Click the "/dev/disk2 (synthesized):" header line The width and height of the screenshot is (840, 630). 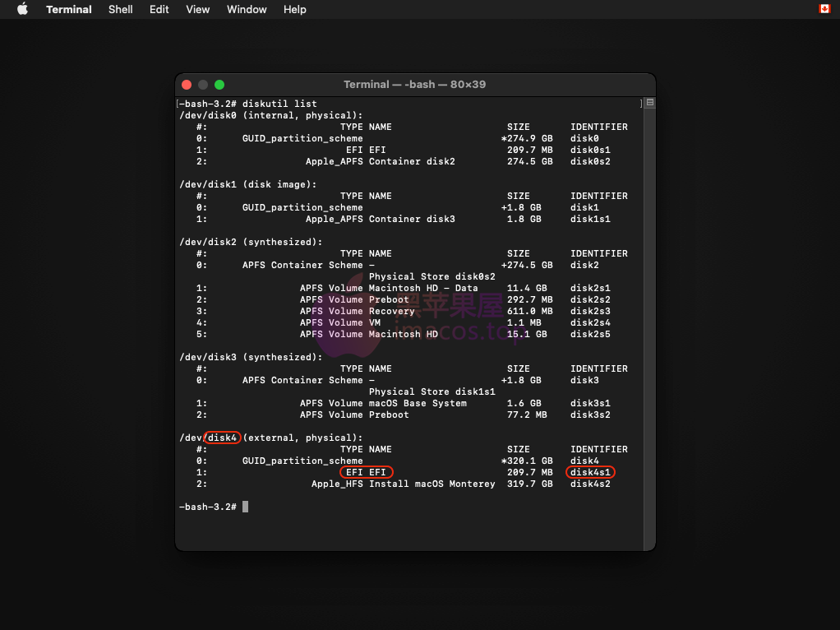[251, 242]
